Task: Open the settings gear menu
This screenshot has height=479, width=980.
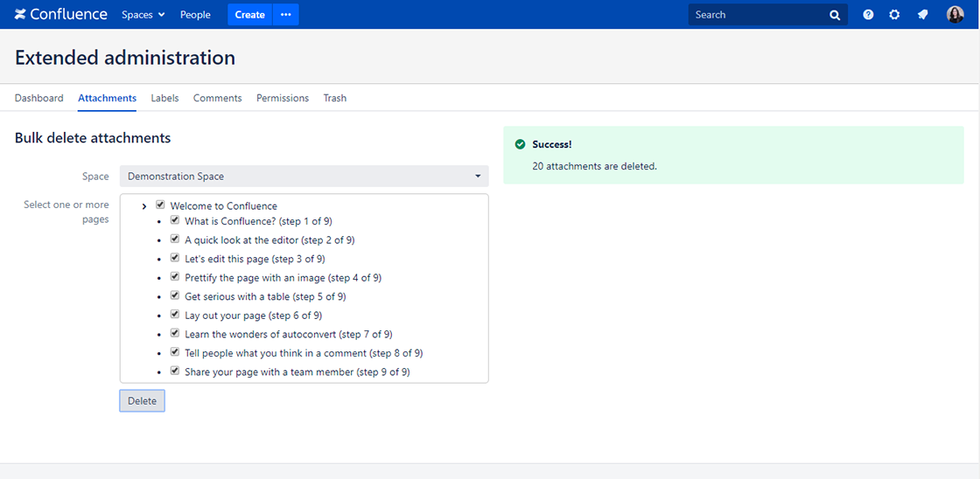Action: coord(894,15)
